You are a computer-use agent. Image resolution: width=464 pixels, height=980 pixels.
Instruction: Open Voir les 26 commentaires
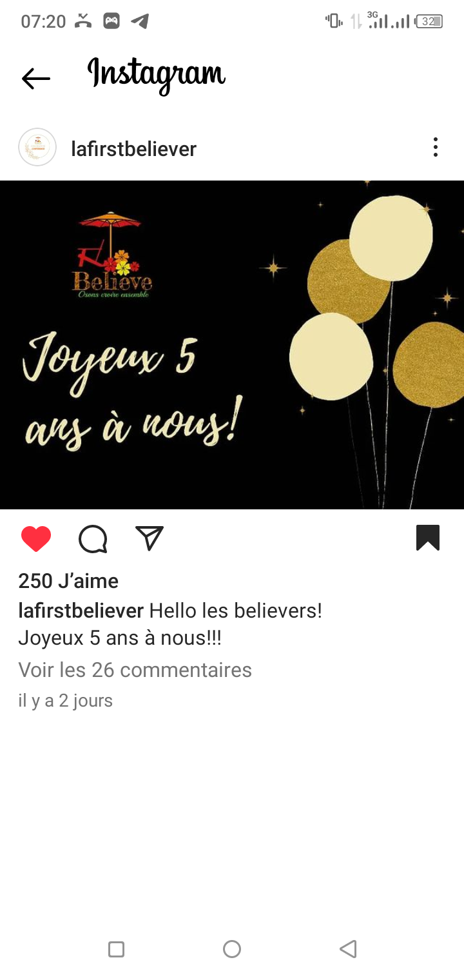point(135,670)
